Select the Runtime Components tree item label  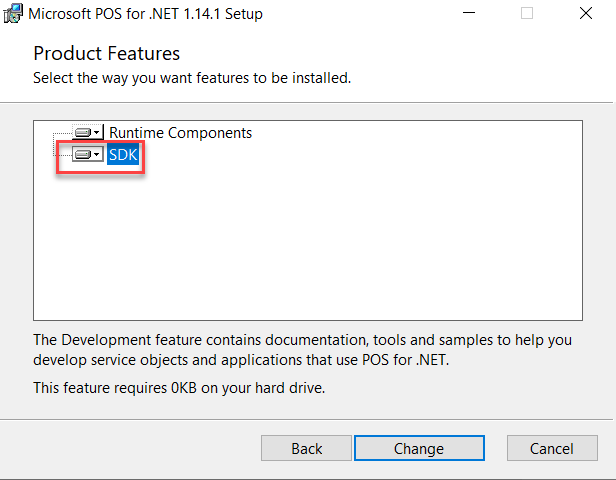click(x=180, y=132)
